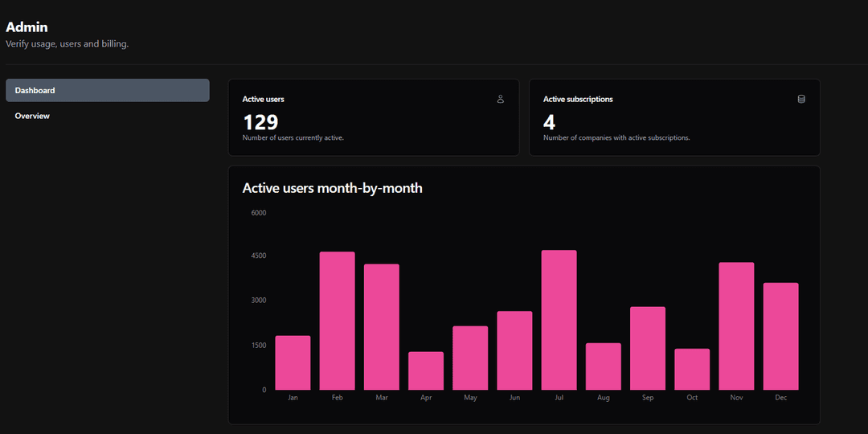
Task: Select the August bar in the chart
Action: click(x=603, y=366)
